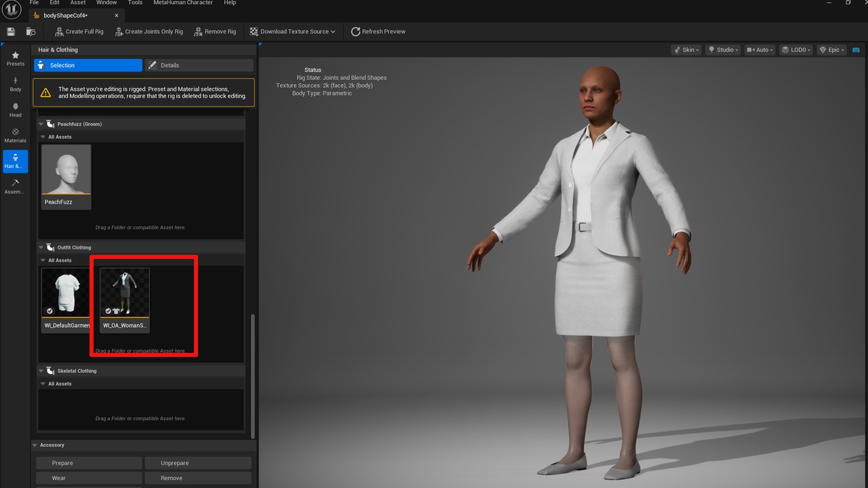Select the WI_DefaultGarment asset thumbnail
This screenshot has width=868, height=488.
[66, 300]
